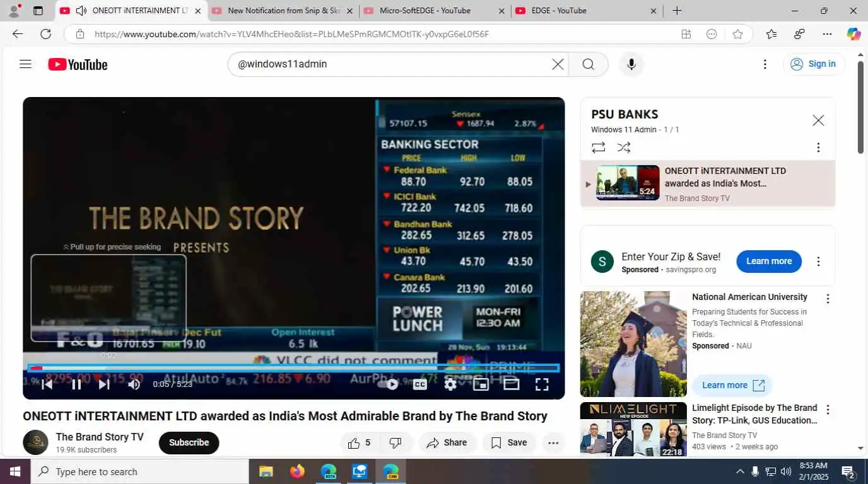Click the browser address bar URL
The height and width of the screenshot is (484, 868).
(x=291, y=34)
